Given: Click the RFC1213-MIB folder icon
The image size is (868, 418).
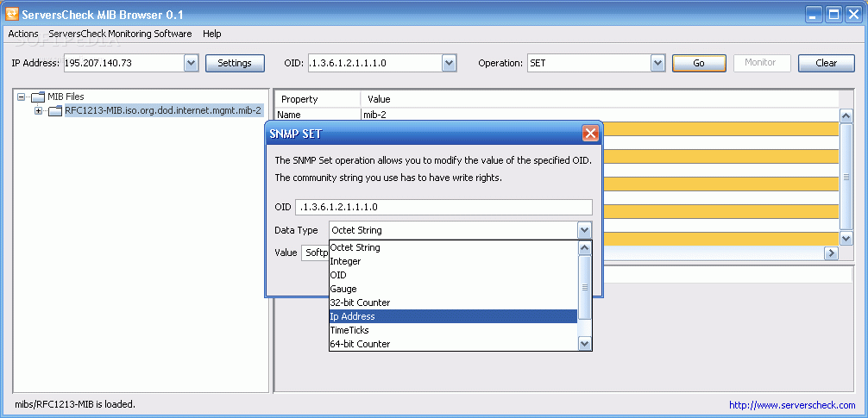Looking at the screenshot, I should pos(55,111).
